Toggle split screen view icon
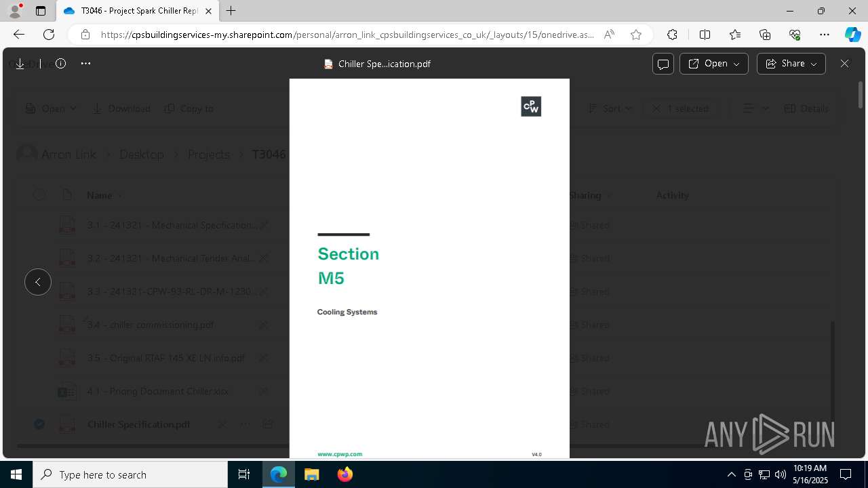The image size is (868, 488). pos(705,35)
